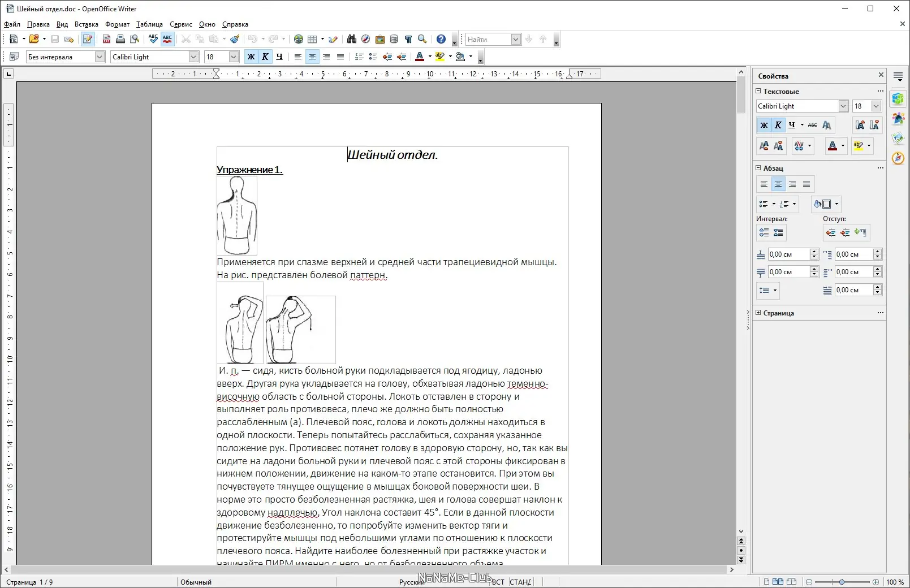This screenshot has height=588, width=910.
Task: Click the Format Paintbrush icon
Action: tap(235, 39)
